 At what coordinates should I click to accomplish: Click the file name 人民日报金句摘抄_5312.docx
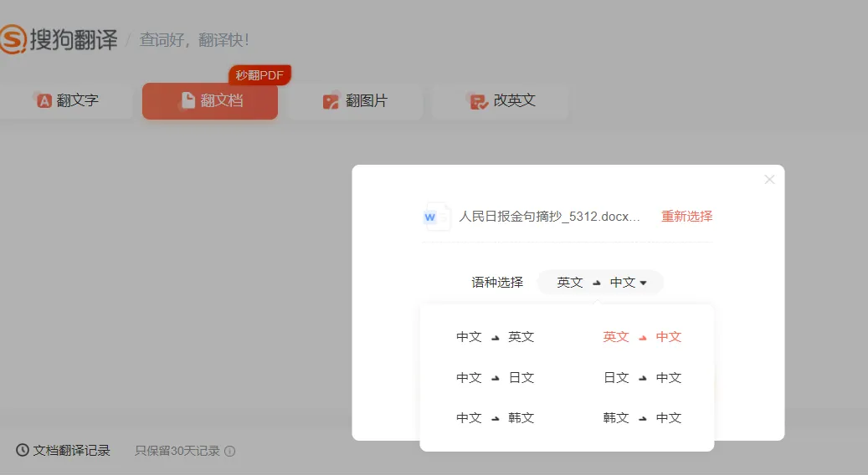click(549, 217)
